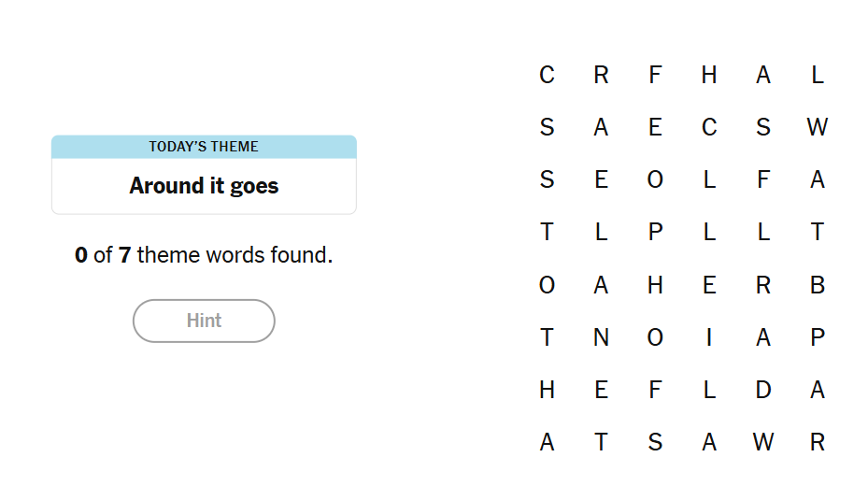868x500 pixels.
Task: Click the bottom-left corner letter A
Action: [x=547, y=442]
